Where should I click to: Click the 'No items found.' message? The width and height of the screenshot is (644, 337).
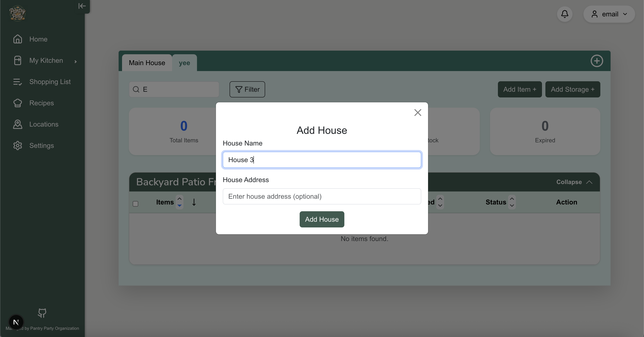pyautogui.click(x=364, y=238)
